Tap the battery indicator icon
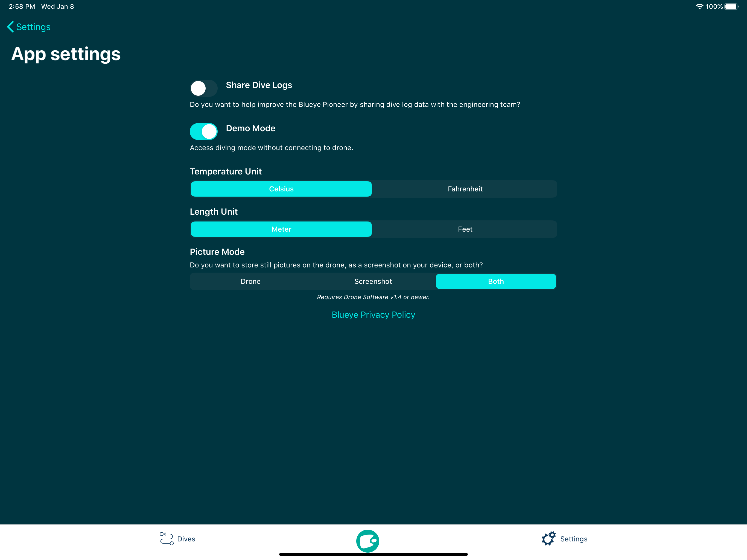The image size is (747, 560). point(731,6)
